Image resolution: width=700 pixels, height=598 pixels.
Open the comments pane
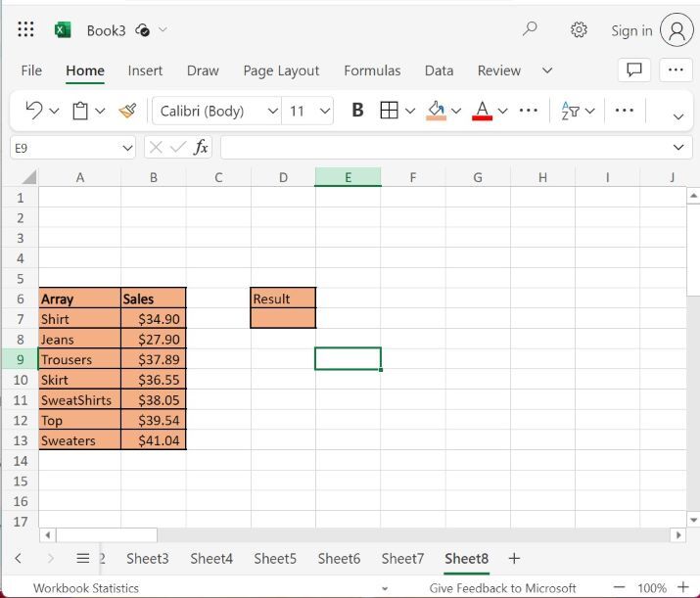[634, 69]
